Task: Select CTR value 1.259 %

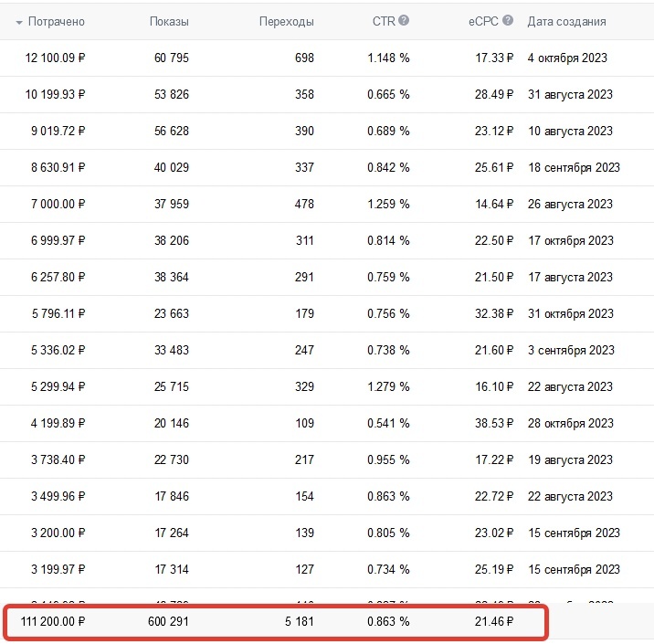Action: tap(388, 204)
